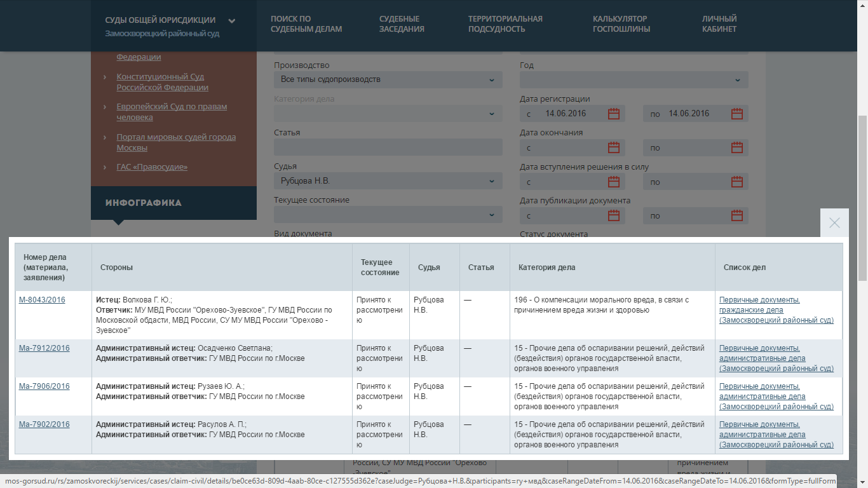Screen dimensions: 868x488
Task: Open Калькулятор госпошлины menu item
Action: point(621,24)
